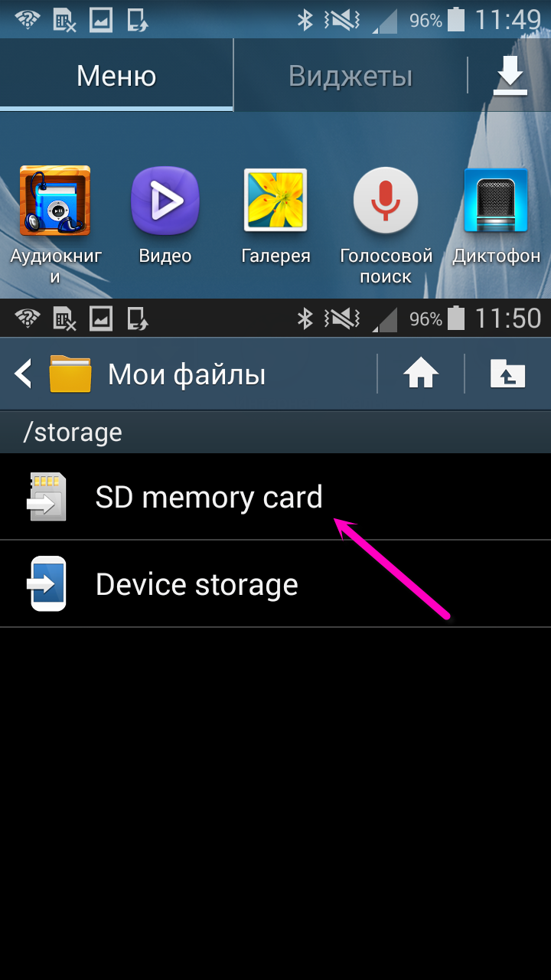Tap the Мои файлы title text
551x980 pixels.
[x=187, y=374]
